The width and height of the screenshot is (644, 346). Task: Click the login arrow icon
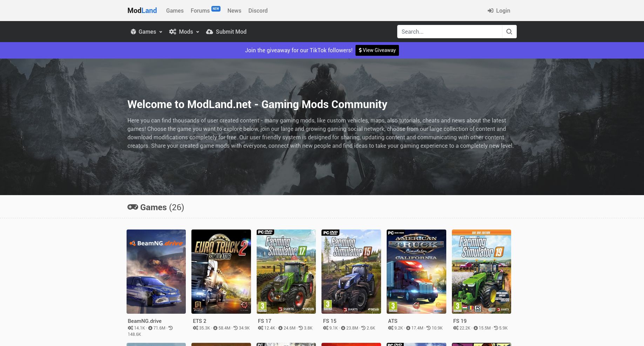tap(490, 11)
